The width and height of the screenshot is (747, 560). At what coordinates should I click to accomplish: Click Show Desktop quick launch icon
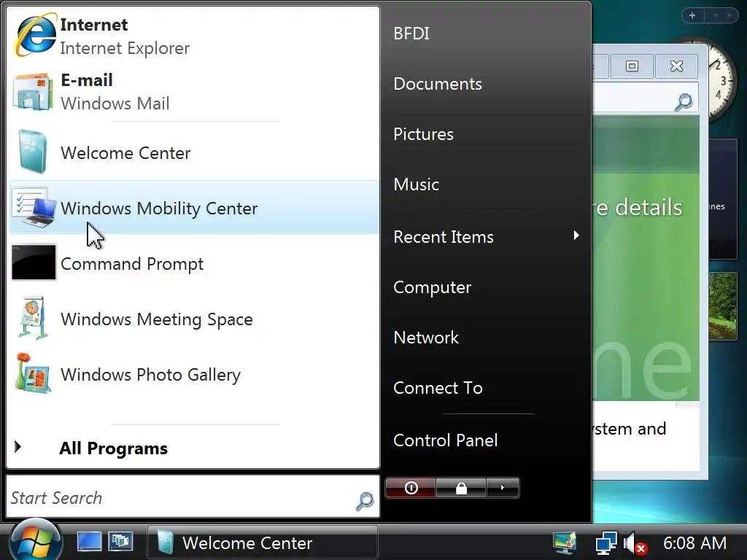pos(89,542)
